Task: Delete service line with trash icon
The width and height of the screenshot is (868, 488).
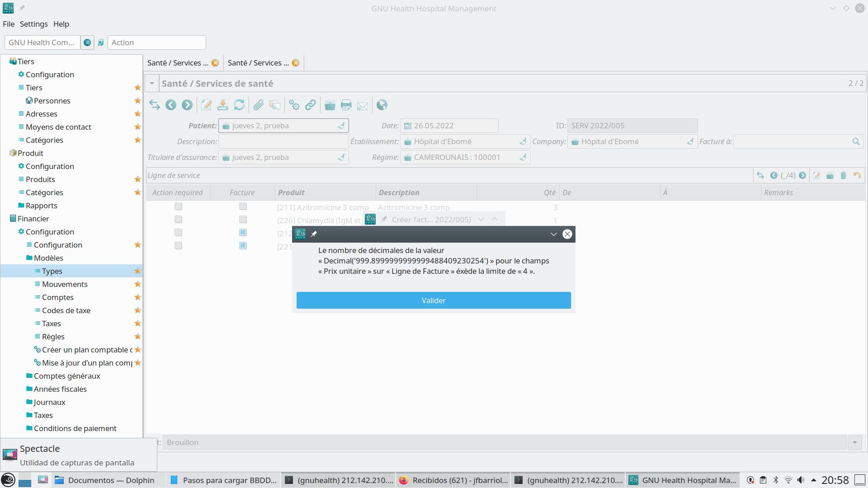Action: point(843,176)
